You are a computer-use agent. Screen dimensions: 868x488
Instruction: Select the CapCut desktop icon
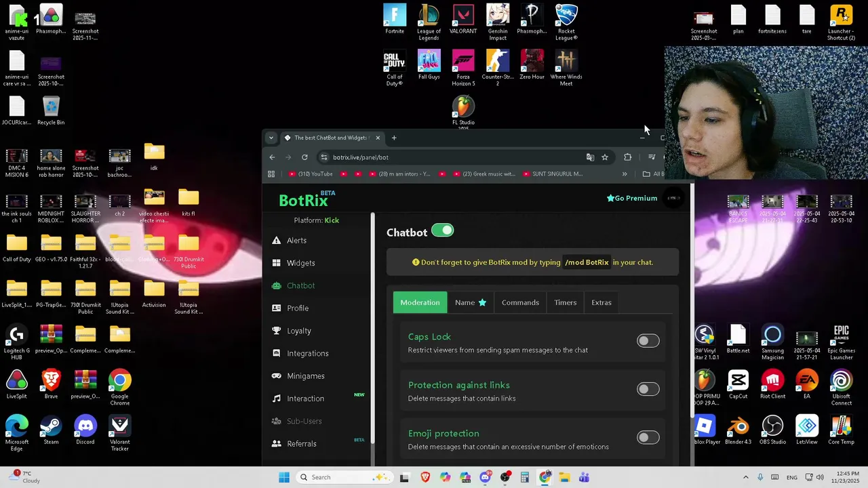[738, 384]
